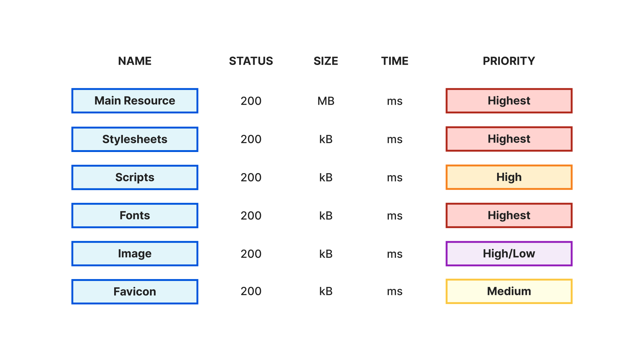644x359 pixels.
Task: Click the Highest priority badge for Stylesheets
Action: coord(509,139)
